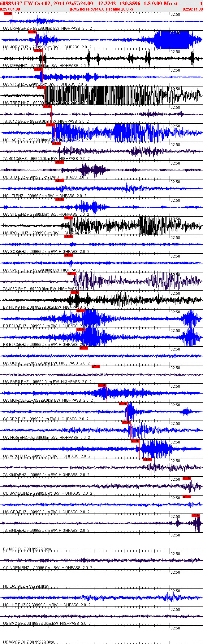Click the red pick marker on BK HUMO trace

click(75, 292)
